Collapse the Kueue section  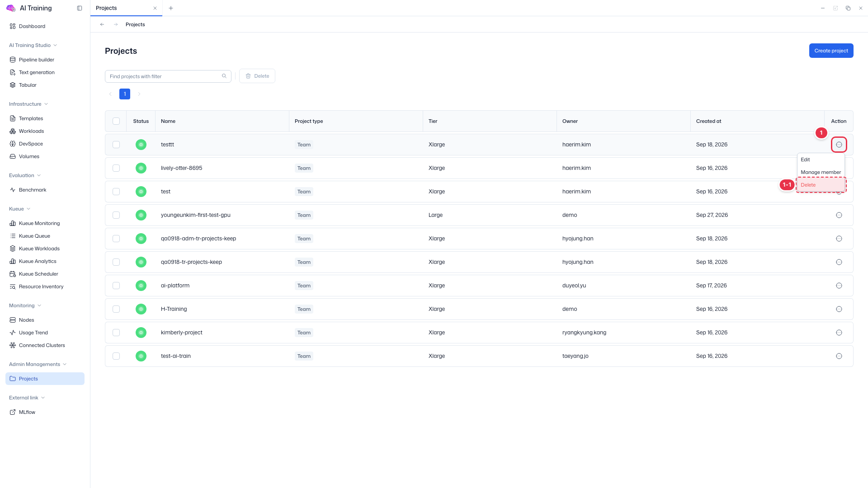tap(20, 209)
